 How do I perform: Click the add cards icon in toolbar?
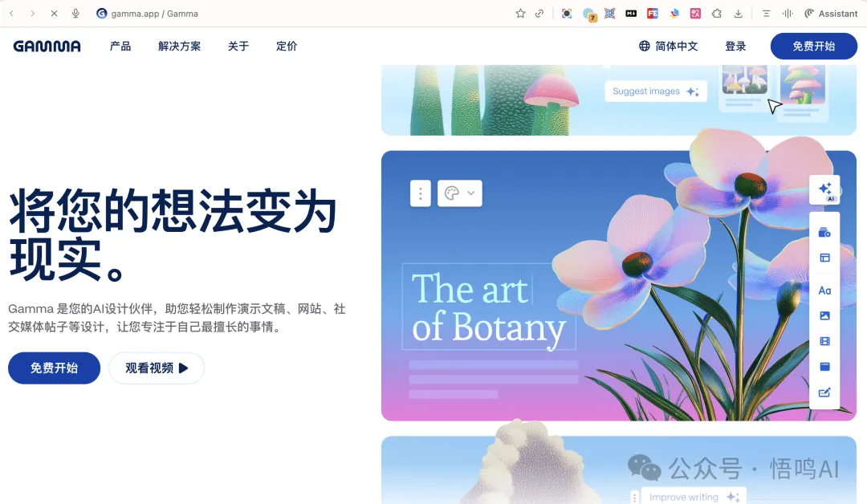824,233
